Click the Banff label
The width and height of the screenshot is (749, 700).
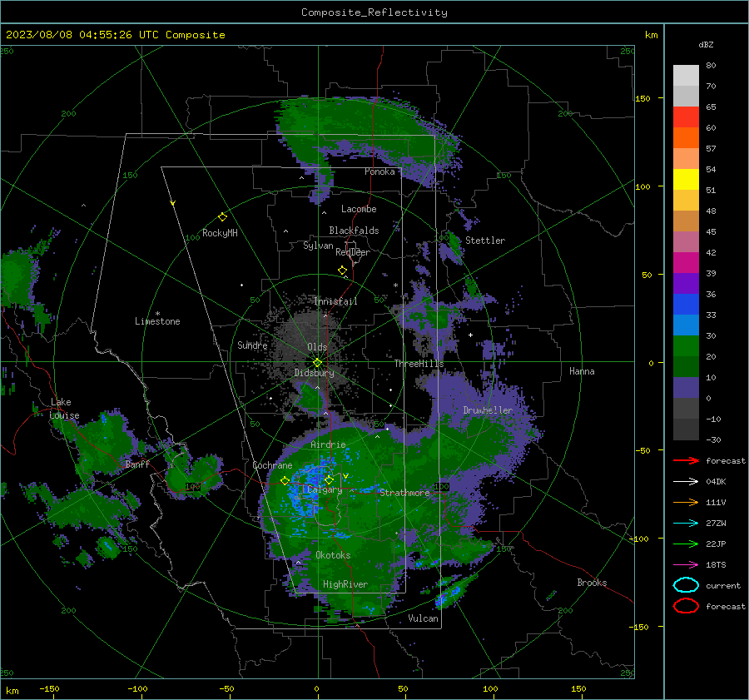137,464
